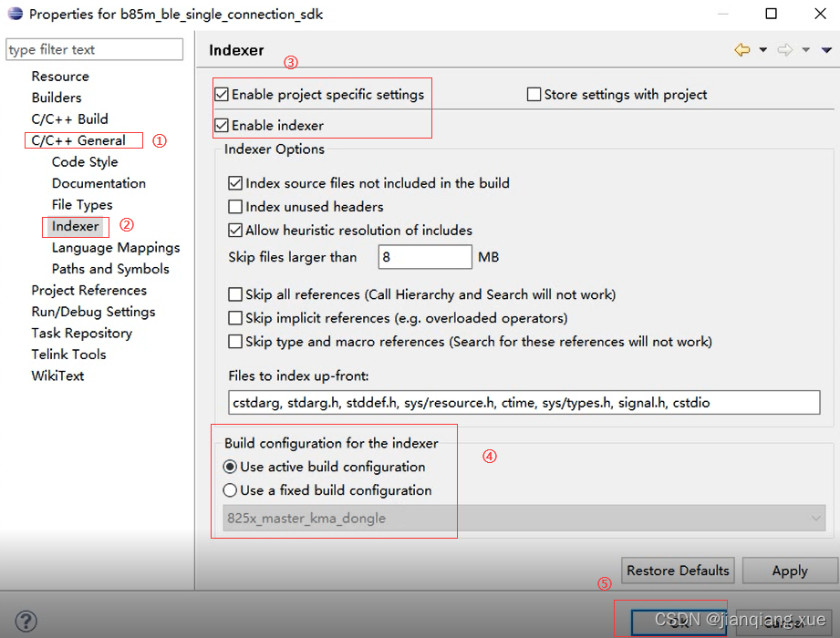
Task: Select Task Repository tree item
Action: [x=81, y=333]
